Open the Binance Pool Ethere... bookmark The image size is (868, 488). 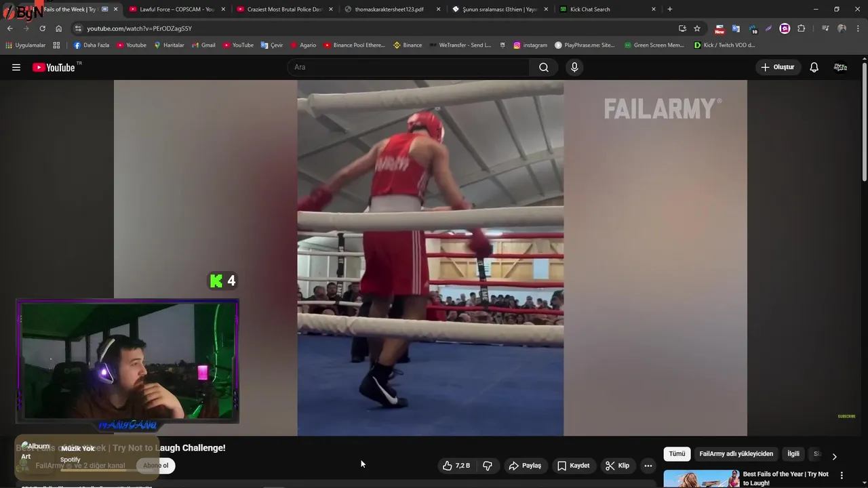point(353,45)
